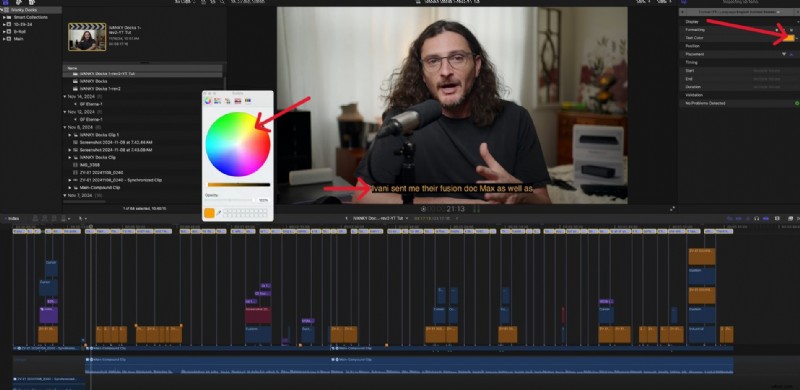Click the Start timing value field
This screenshot has width=800, height=390.
coord(767,70)
